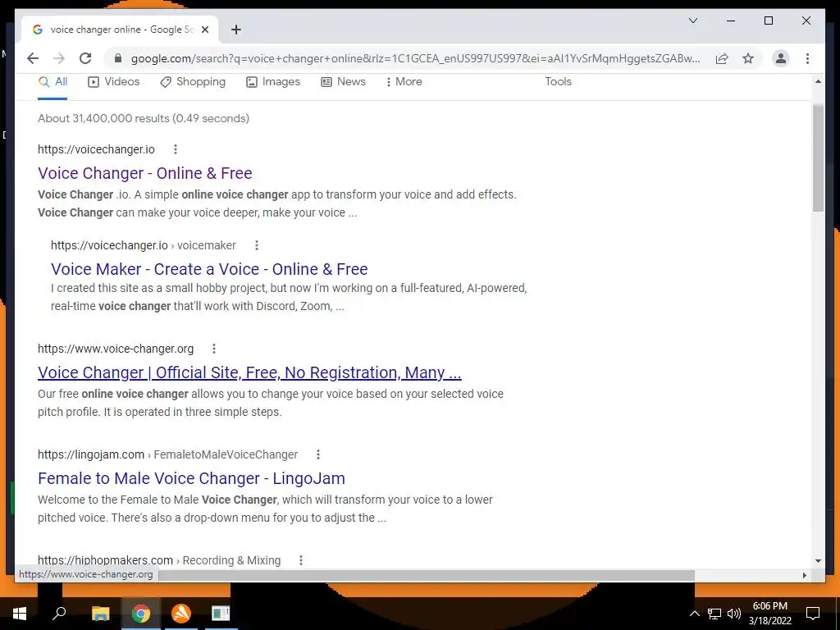This screenshot has width=840, height=630.
Task: Open the search Tools options
Action: 558,82
